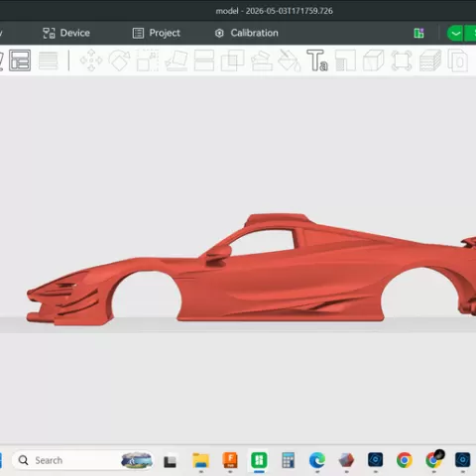The width and height of the screenshot is (476, 476).
Task: Launch Microsoft Edge from the taskbar
Action: [317, 460]
